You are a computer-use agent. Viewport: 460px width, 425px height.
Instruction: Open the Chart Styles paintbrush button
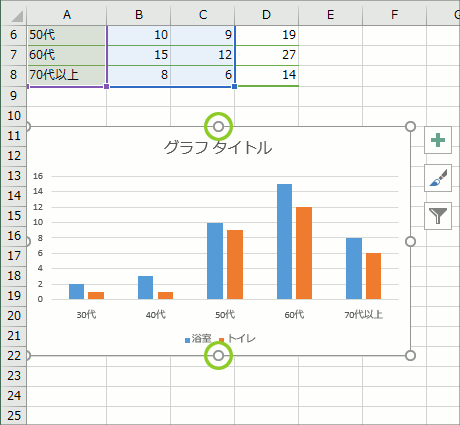(438, 178)
